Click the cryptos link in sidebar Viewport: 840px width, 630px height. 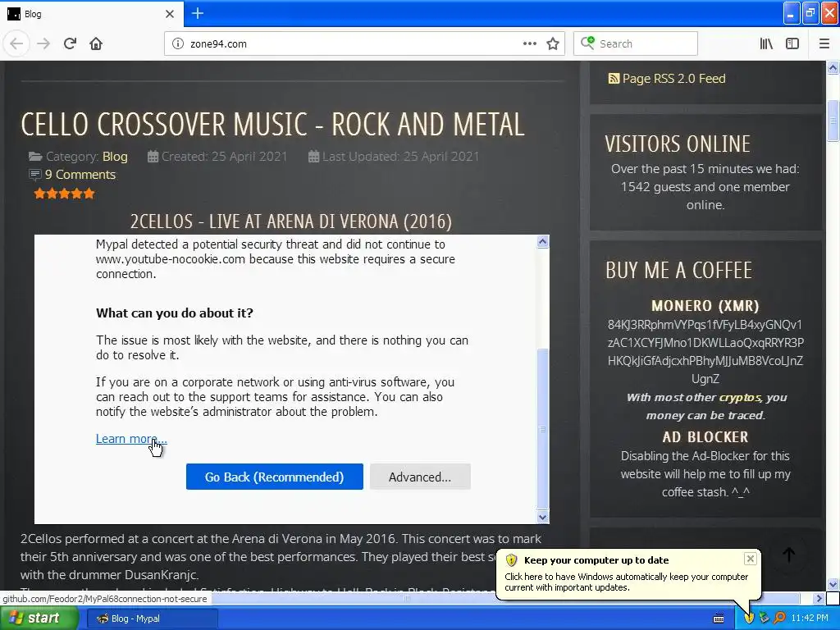(x=739, y=398)
